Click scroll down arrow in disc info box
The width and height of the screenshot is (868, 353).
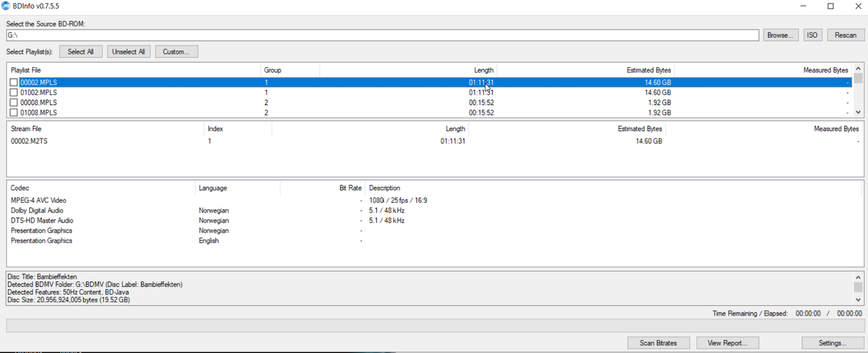point(859,299)
